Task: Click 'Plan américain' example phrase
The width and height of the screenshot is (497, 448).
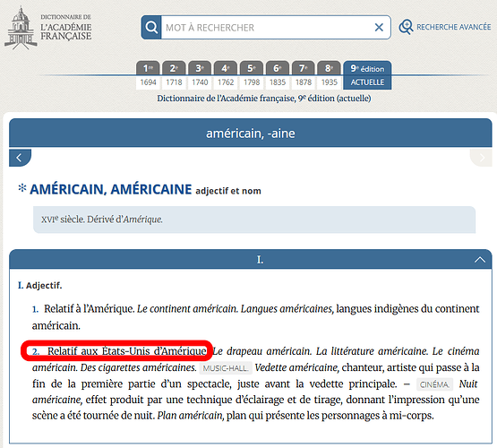Action: pyautogui.click(x=190, y=416)
